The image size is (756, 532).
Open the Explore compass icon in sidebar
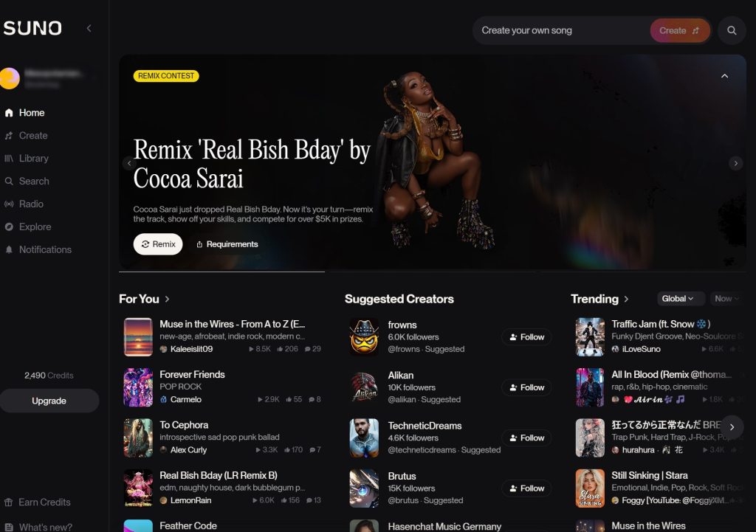(9, 227)
